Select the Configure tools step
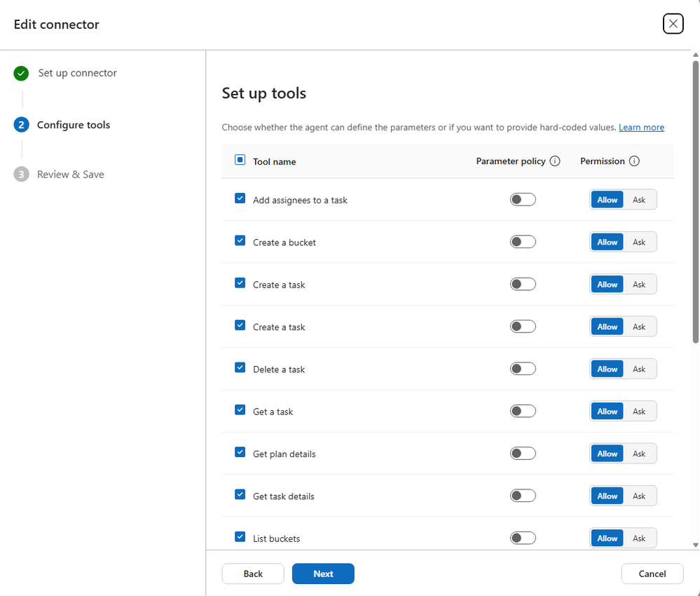 (73, 125)
